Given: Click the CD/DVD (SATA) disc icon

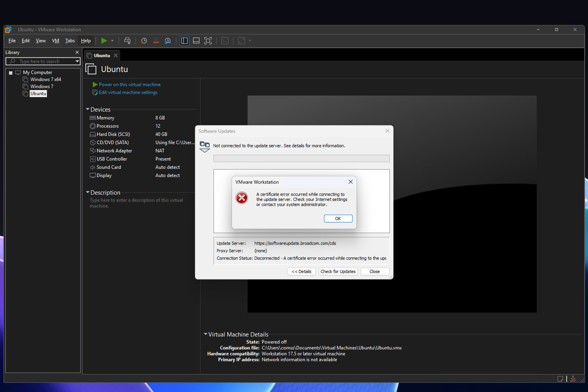Looking at the screenshot, I should [x=93, y=143].
